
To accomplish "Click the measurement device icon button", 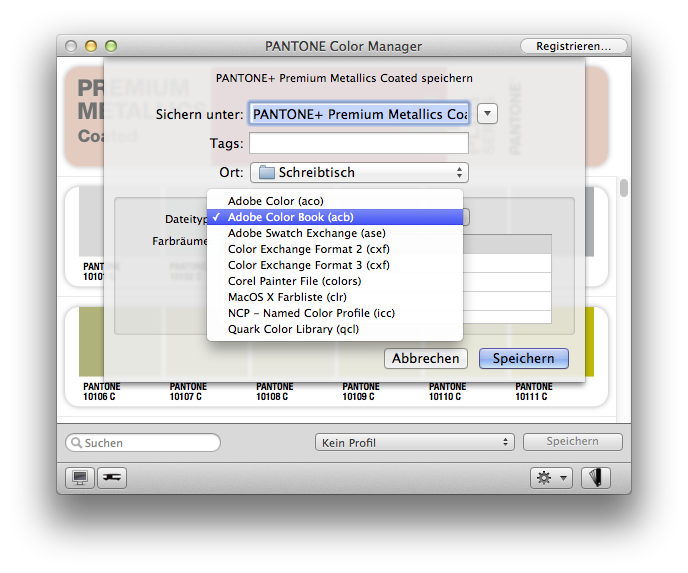I will (112, 477).
